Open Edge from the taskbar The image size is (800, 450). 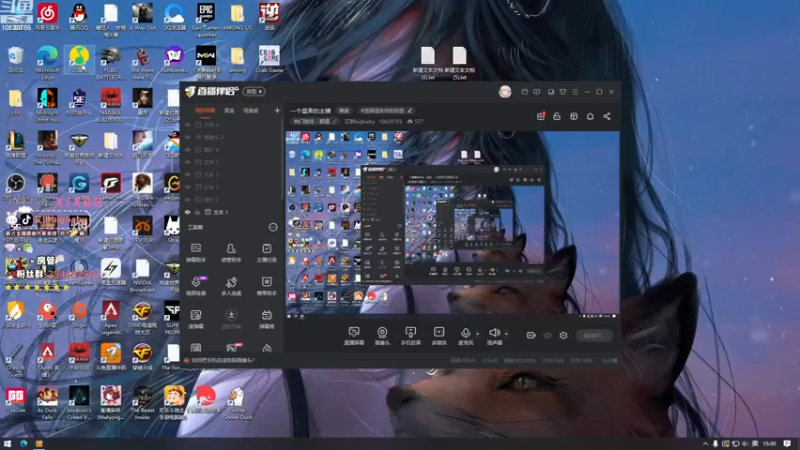(23, 444)
